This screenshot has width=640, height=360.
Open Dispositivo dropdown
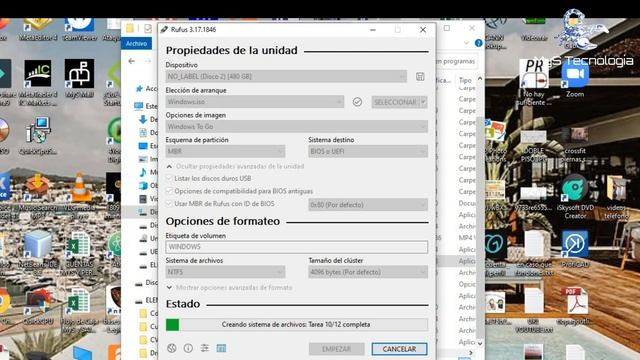[x=286, y=76]
